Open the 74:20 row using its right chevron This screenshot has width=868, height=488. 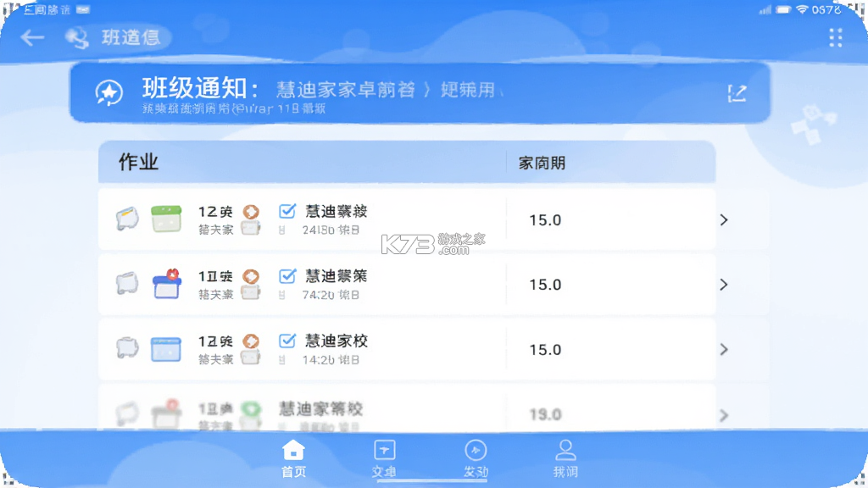click(x=724, y=285)
